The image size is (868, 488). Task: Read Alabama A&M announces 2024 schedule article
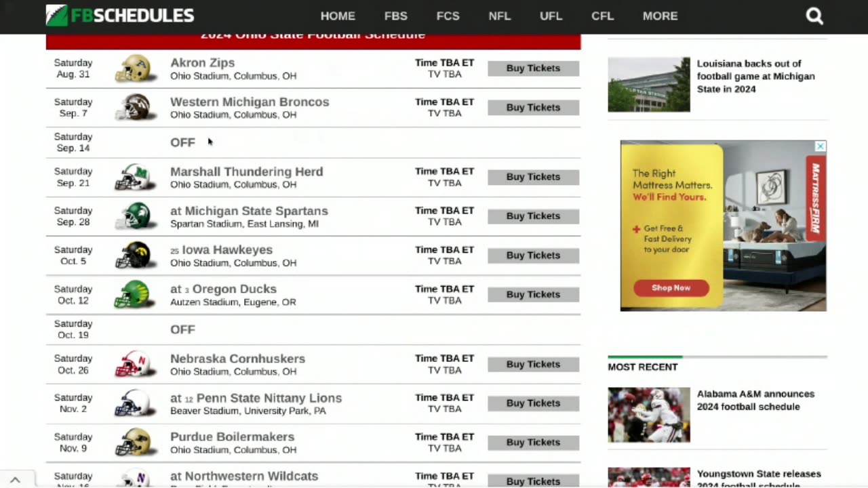[755, 400]
